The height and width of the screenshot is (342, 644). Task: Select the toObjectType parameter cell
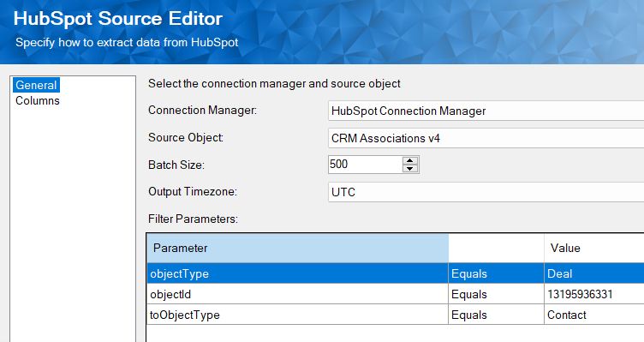297,315
